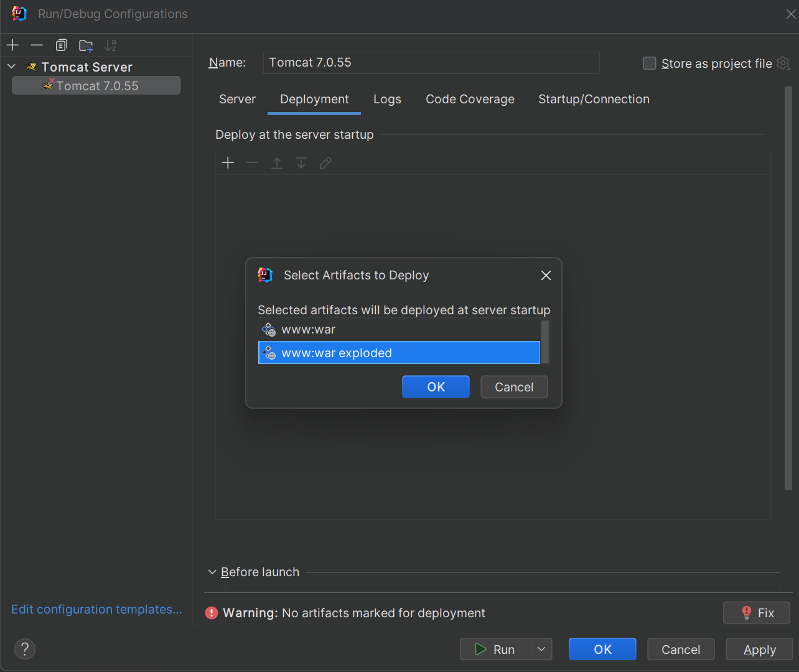Viewport: 799px width, 672px height.
Task: Edit deployment item pencil icon
Action: click(325, 162)
